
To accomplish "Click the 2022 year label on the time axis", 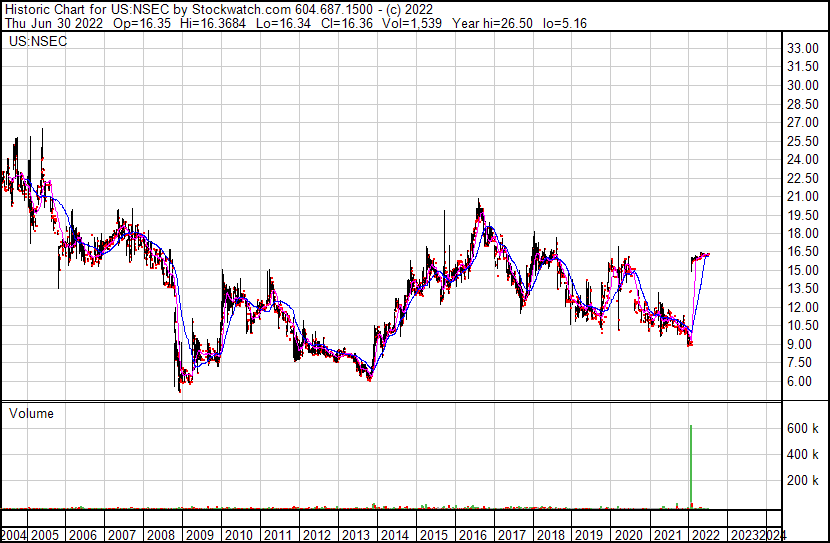I will [x=705, y=535].
